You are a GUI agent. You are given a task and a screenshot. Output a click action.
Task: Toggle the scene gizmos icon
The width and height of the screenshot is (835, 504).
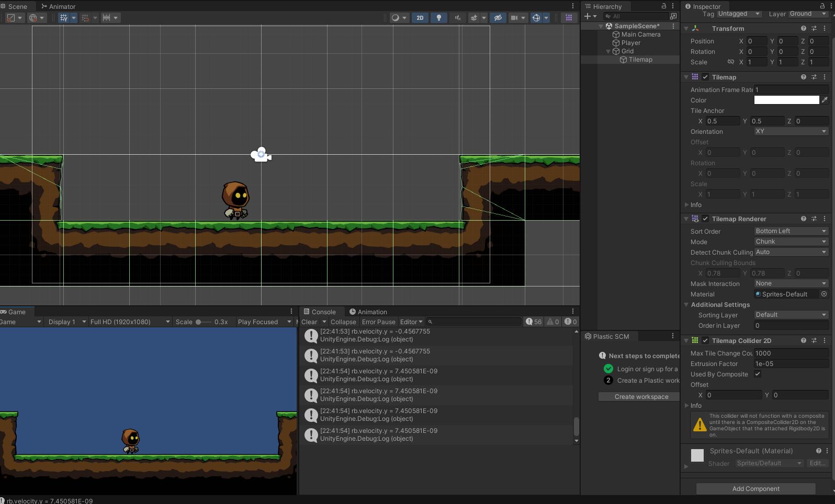point(536,18)
